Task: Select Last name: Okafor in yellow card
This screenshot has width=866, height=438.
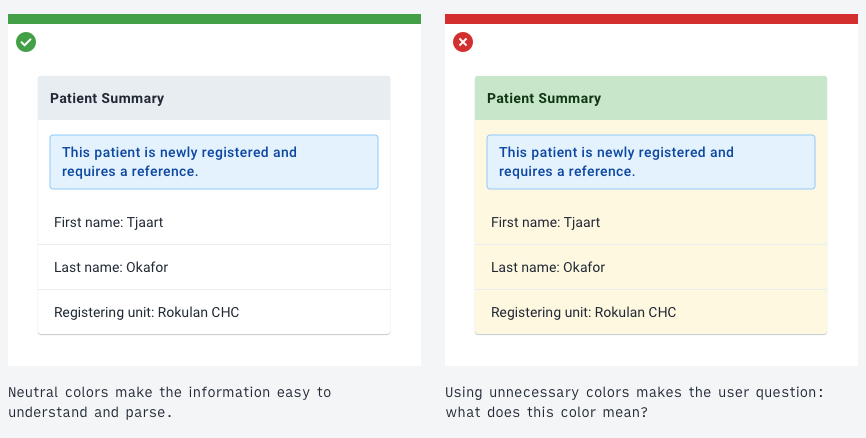Action: pyautogui.click(x=547, y=267)
